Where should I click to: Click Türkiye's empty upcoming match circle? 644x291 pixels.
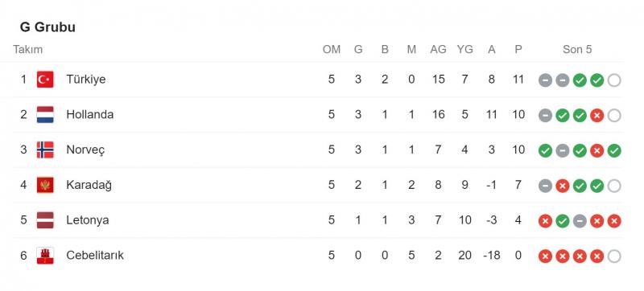pyautogui.click(x=614, y=80)
